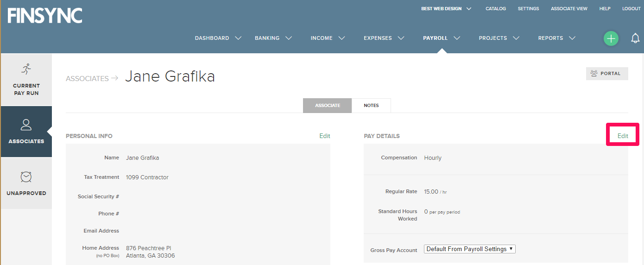This screenshot has width=644, height=265.
Task: Click the Hourly compensation value
Action: pos(433,158)
